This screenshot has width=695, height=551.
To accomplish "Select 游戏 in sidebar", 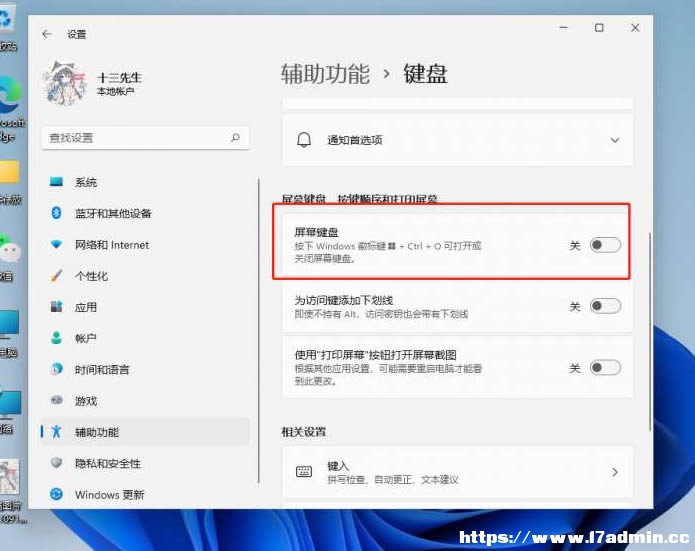I will click(145, 401).
